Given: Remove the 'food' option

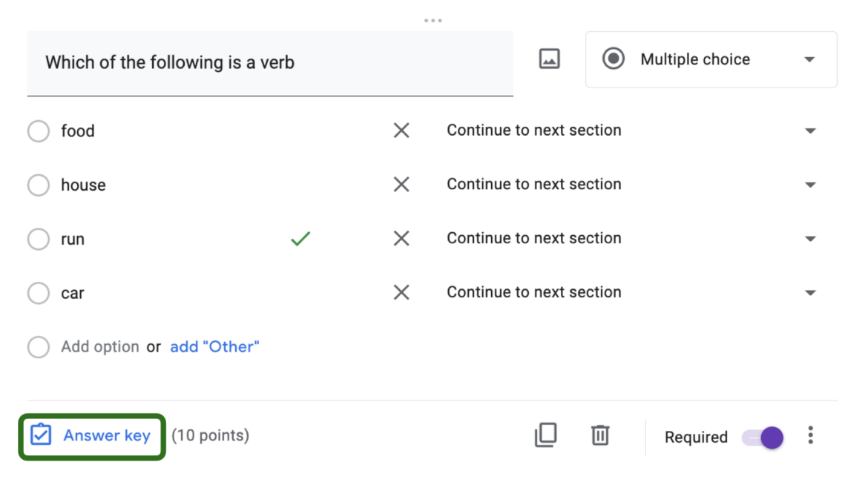Looking at the screenshot, I should point(401,131).
